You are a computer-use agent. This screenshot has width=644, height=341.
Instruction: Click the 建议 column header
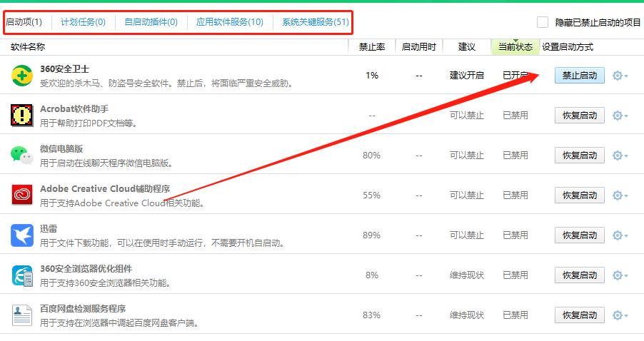tap(467, 47)
